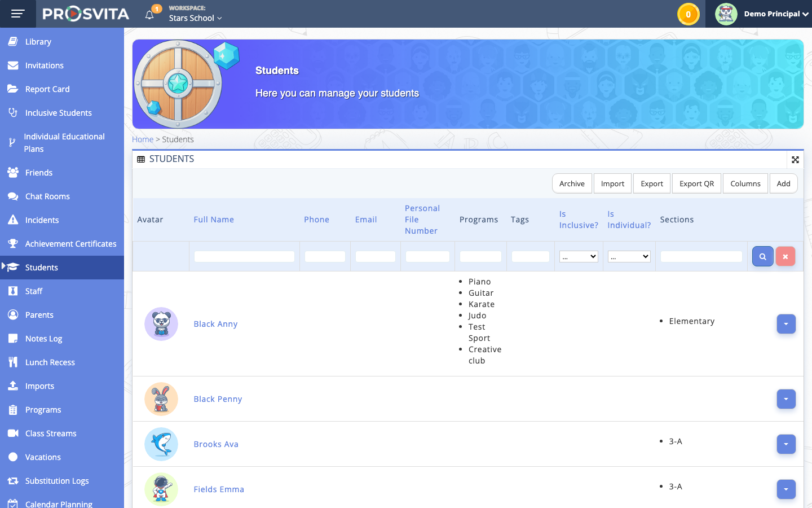Open the Is Inclusive filter dropdown

click(x=579, y=257)
